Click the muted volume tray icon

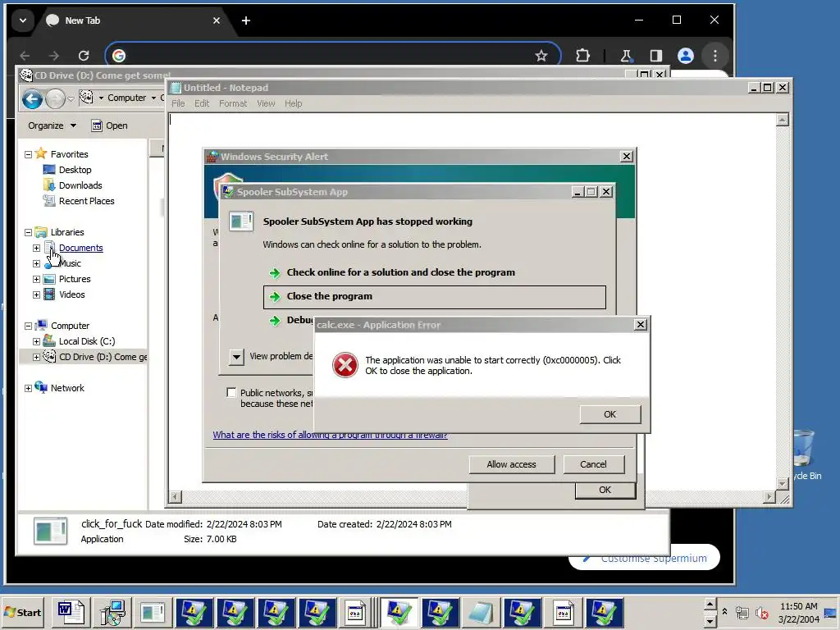pos(761,613)
